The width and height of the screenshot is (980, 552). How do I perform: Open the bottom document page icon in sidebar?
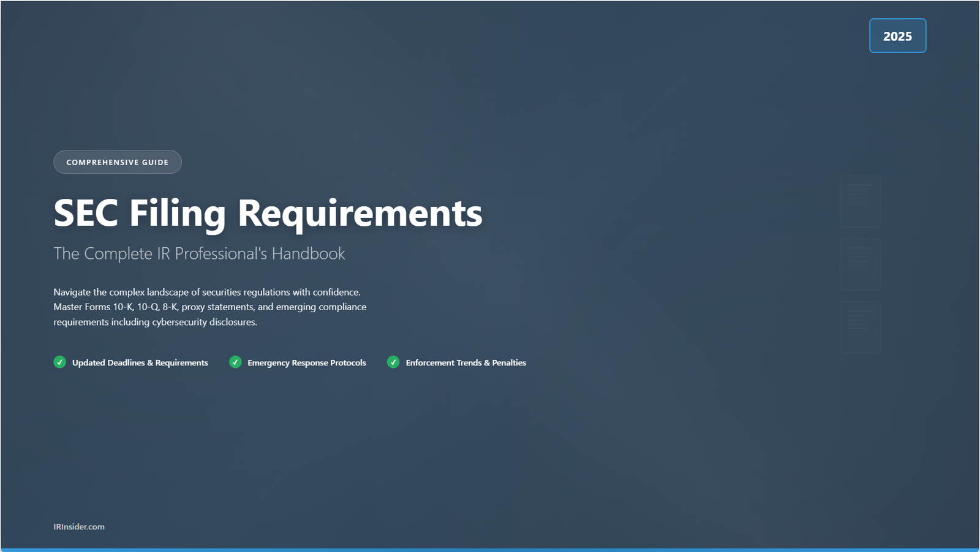point(860,327)
